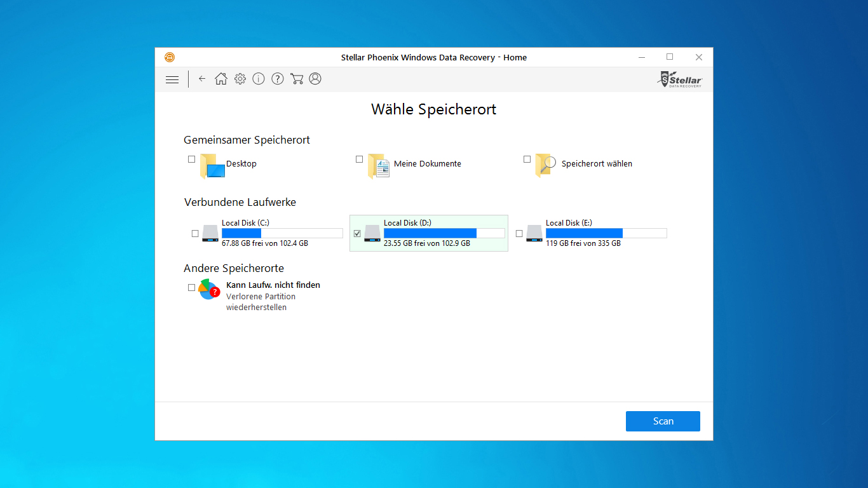The height and width of the screenshot is (488, 868).
Task: Click the Local Disk (C:) drive icon
Action: pos(210,233)
